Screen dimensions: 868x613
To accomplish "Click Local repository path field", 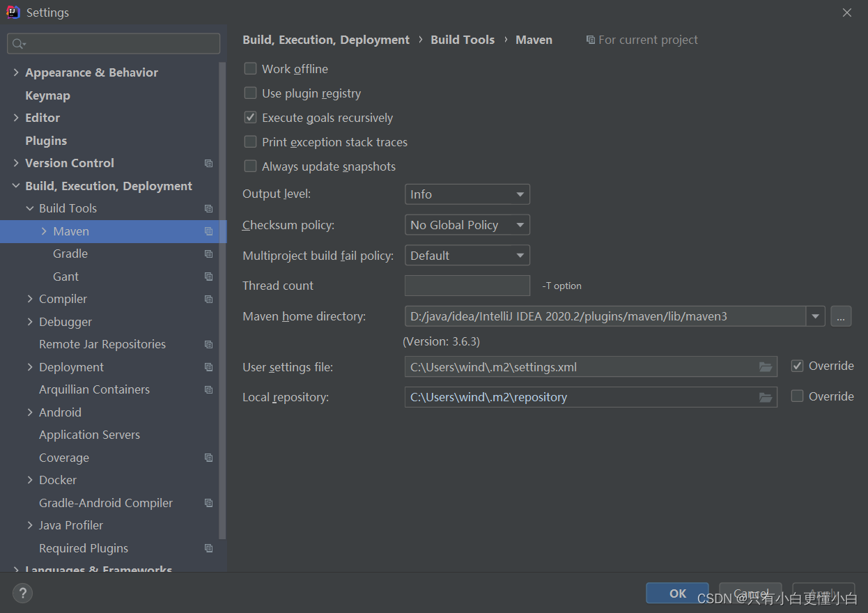I will (x=591, y=397).
